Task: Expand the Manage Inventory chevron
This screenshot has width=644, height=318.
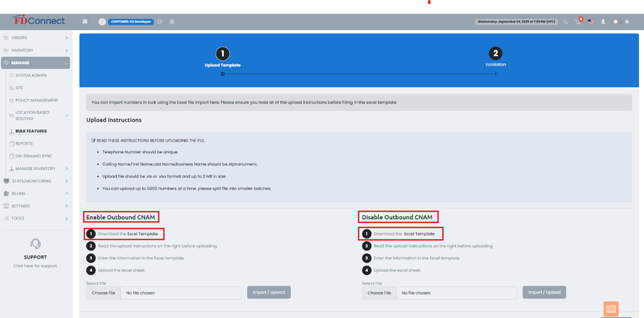Action: tap(67, 169)
